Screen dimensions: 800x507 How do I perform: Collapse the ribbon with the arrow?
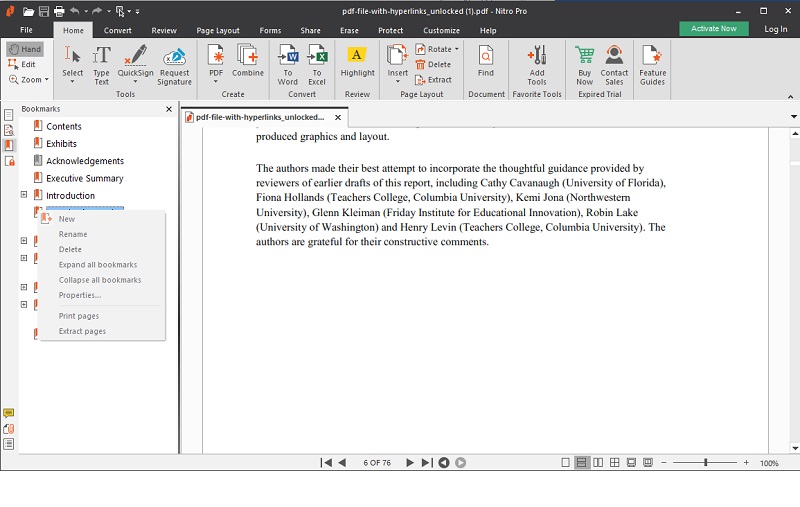click(790, 96)
